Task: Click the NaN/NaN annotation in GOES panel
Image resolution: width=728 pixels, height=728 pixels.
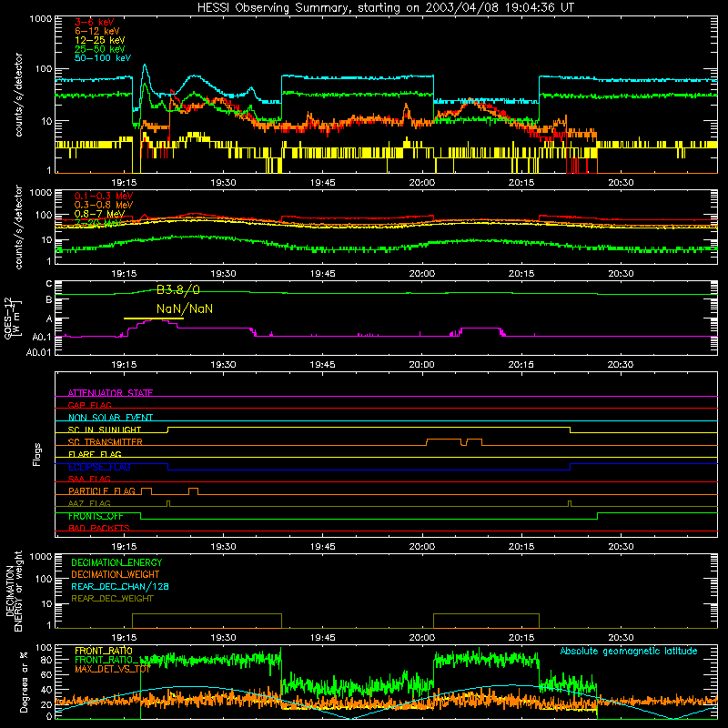Action: pos(185,308)
